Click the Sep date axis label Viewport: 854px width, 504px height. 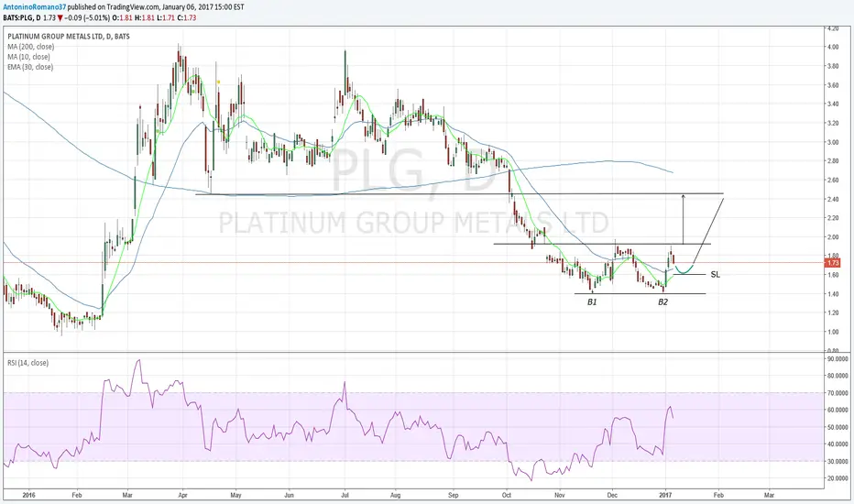coord(454,495)
